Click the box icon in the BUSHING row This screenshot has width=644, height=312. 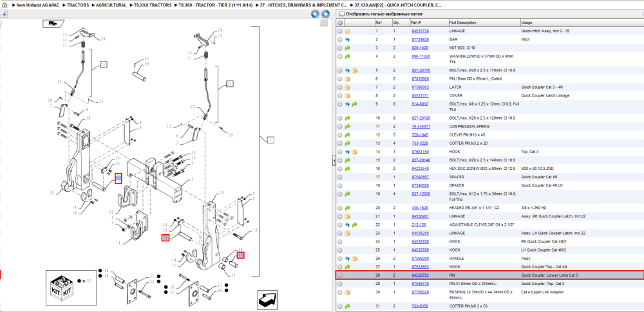(348, 292)
